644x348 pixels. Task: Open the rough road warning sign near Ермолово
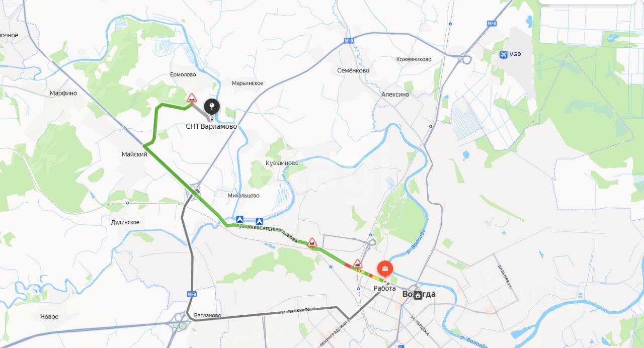(192, 98)
